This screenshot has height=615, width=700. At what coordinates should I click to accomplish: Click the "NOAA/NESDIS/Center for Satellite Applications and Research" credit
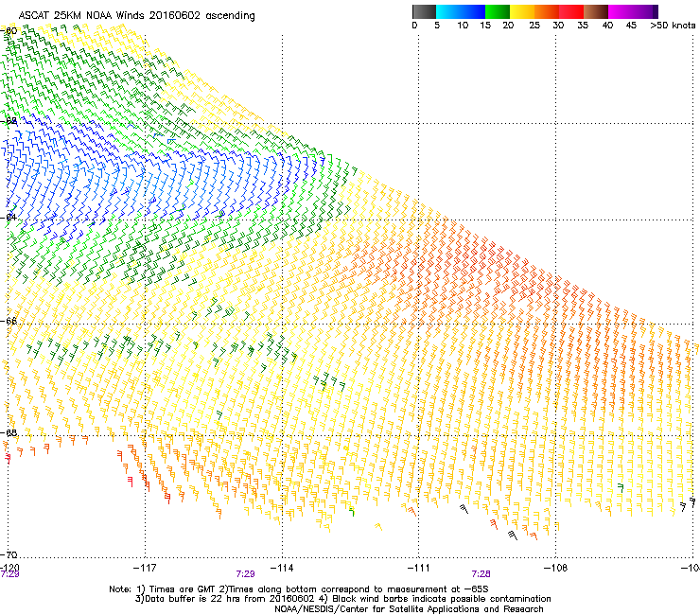(409, 609)
